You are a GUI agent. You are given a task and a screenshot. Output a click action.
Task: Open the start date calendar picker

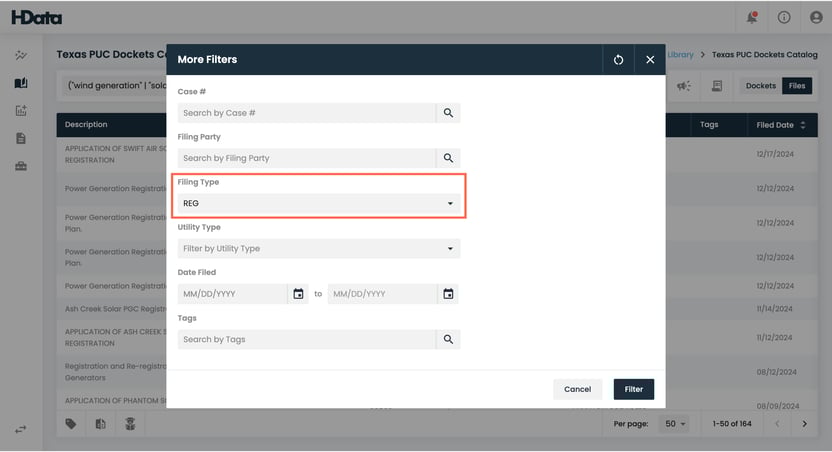click(x=298, y=294)
